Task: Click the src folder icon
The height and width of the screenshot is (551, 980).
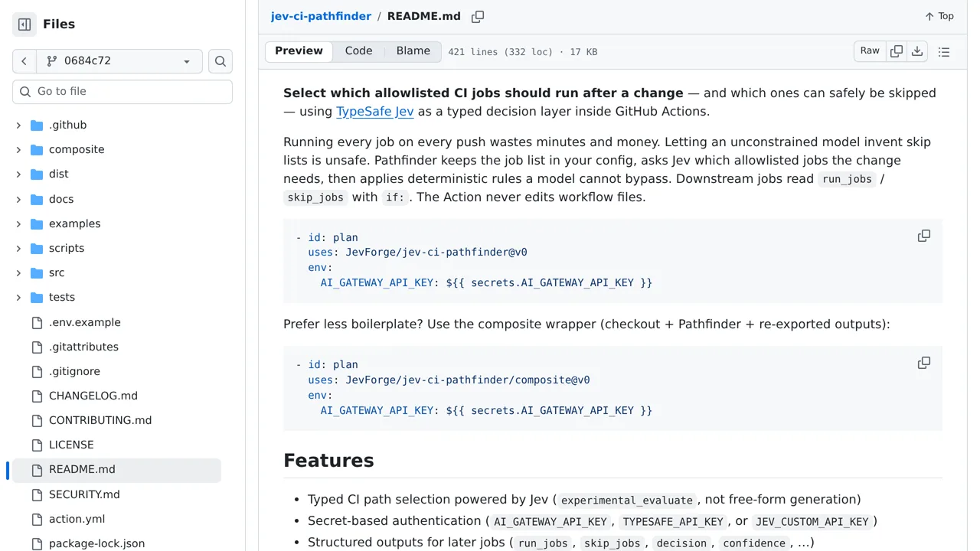Action: [x=37, y=273]
